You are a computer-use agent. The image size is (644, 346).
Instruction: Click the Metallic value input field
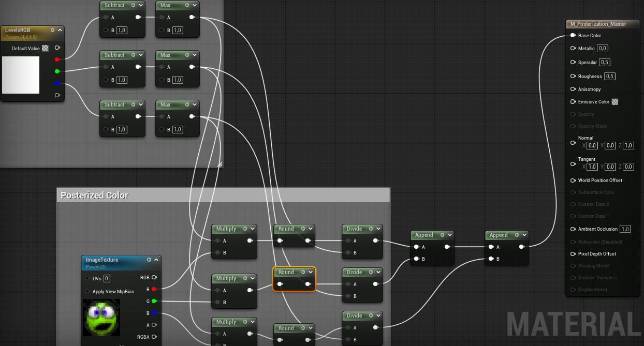602,49
